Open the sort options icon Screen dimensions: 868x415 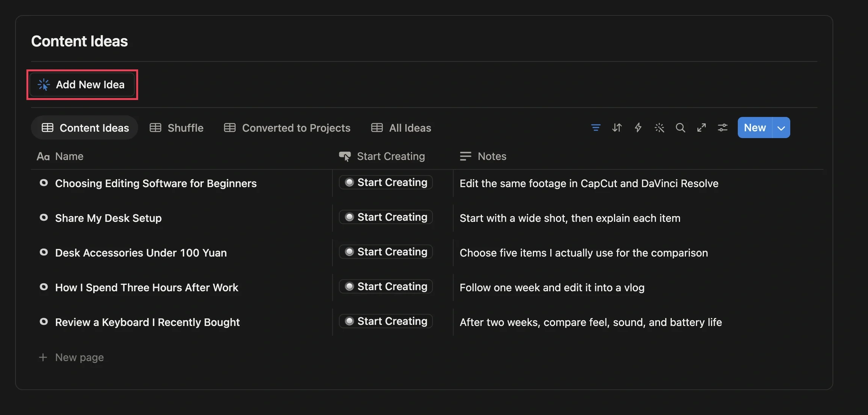[x=617, y=128]
